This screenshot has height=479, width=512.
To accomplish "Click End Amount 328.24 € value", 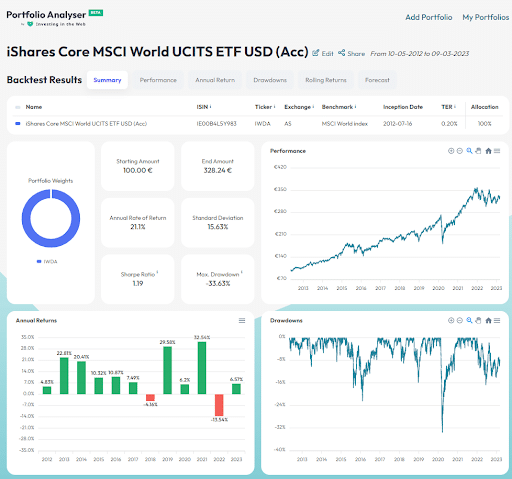I will [218, 170].
